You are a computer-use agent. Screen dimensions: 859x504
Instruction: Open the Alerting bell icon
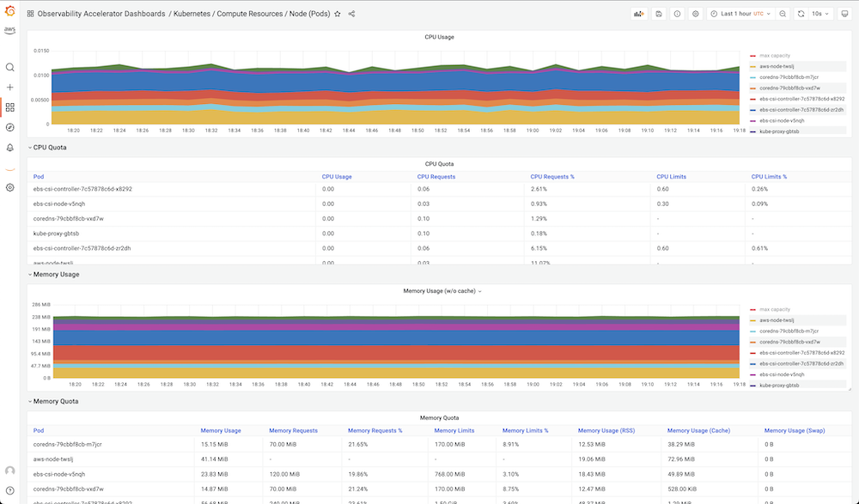[x=9, y=148]
